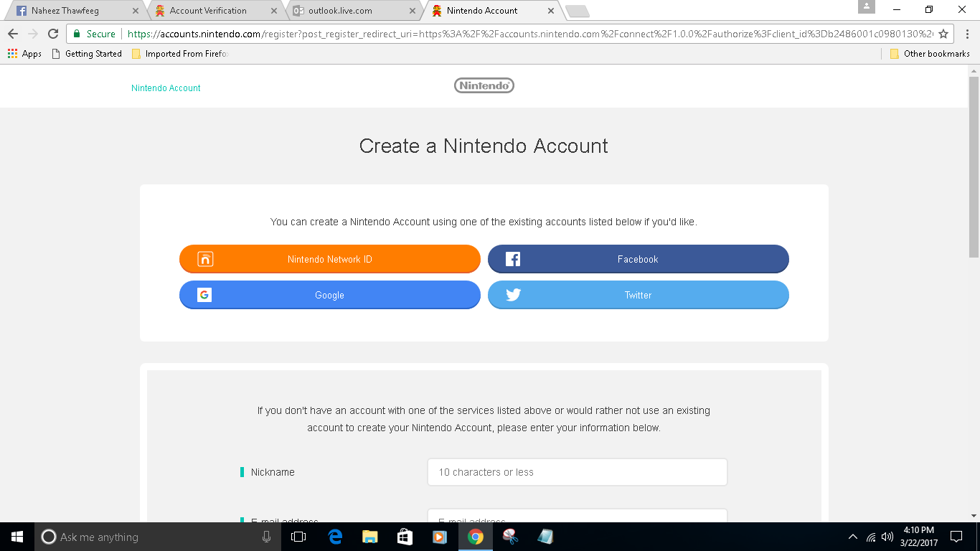Open the Snipping Tool taskbar icon

pos(510,537)
